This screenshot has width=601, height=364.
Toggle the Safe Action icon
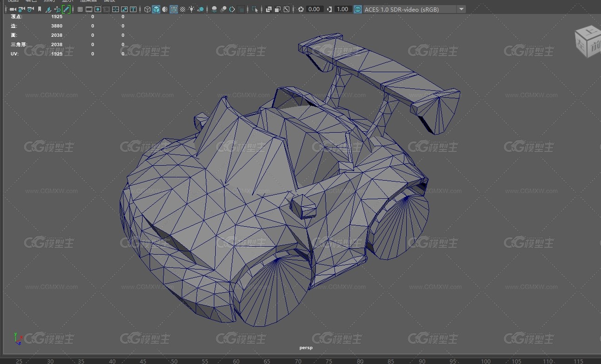124,9
